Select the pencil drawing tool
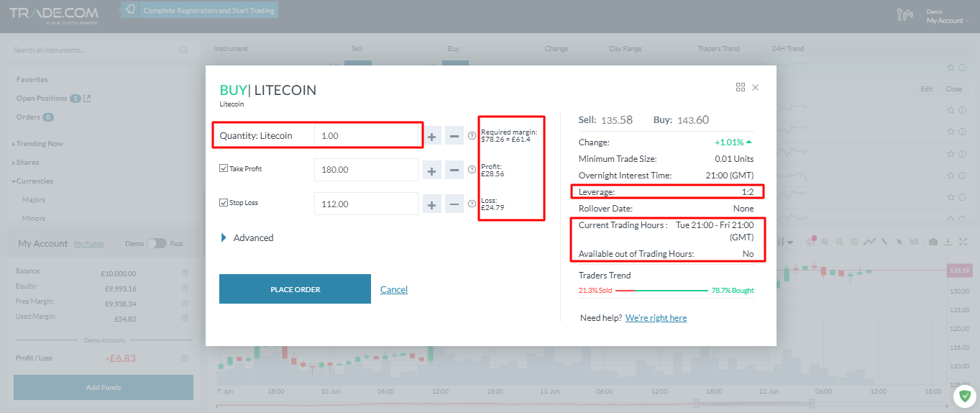980x413 pixels. pos(885,242)
